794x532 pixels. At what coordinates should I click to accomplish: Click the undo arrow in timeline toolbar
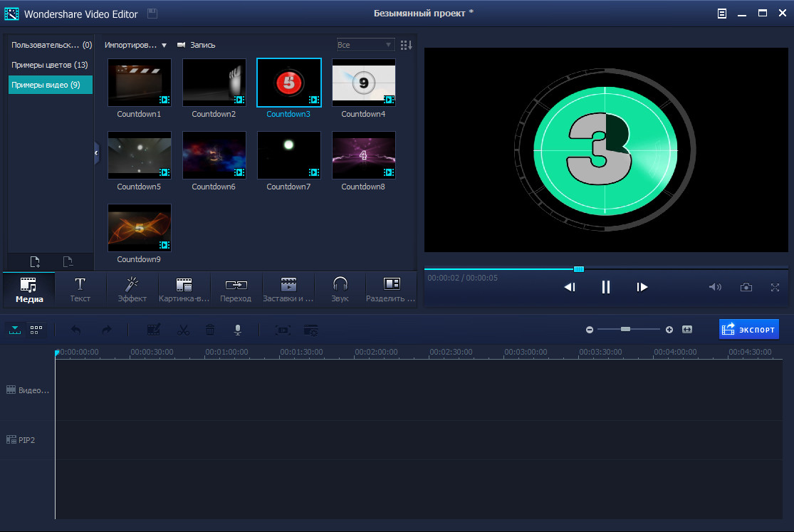pos(76,330)
